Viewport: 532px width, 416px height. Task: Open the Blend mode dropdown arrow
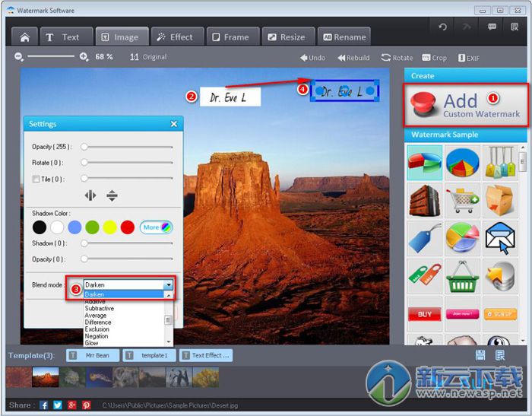[x=169, y=284]
